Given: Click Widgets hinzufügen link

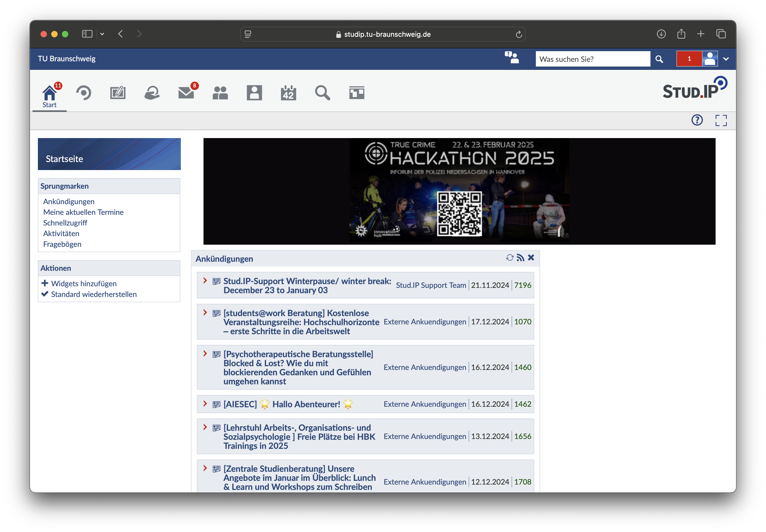Looking at the screenshot, I should coord(84,283).
